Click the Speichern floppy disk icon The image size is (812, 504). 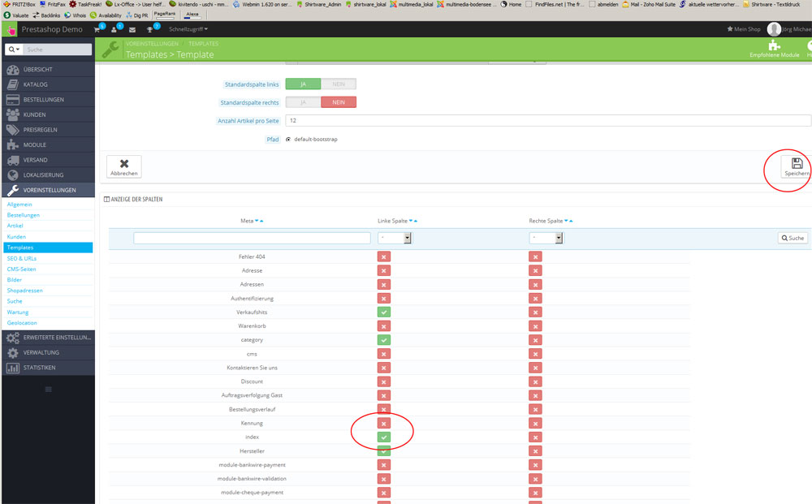coord(797,163)
